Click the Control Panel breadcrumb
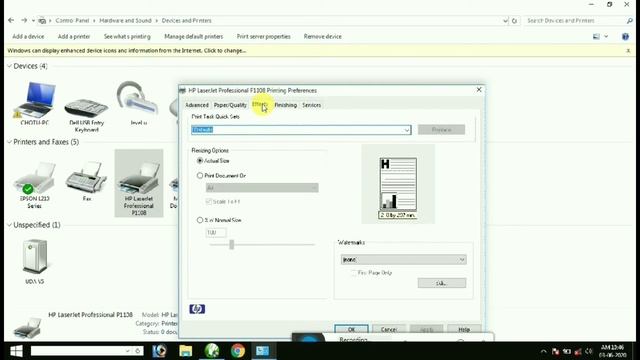 coord(72,20)
